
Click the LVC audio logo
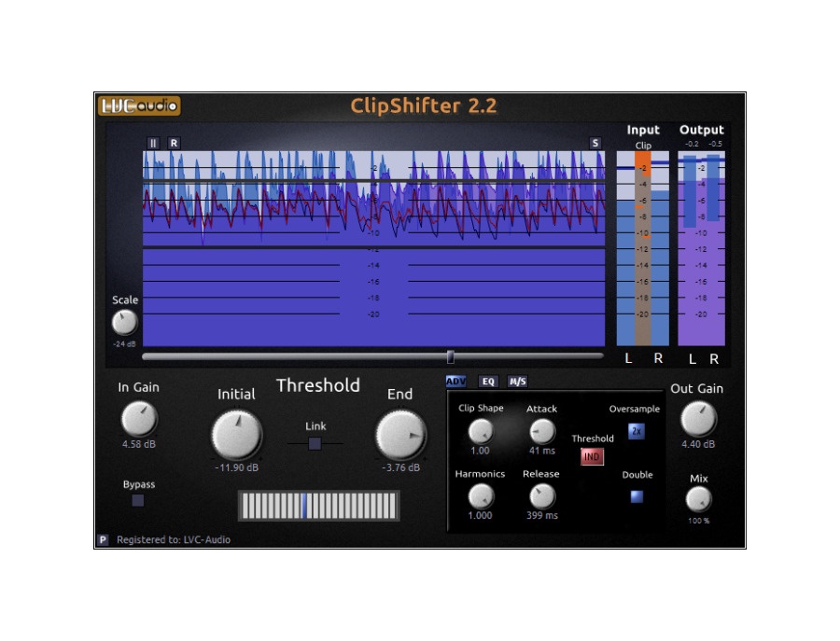pyautogui.click(x=139, y=106)
